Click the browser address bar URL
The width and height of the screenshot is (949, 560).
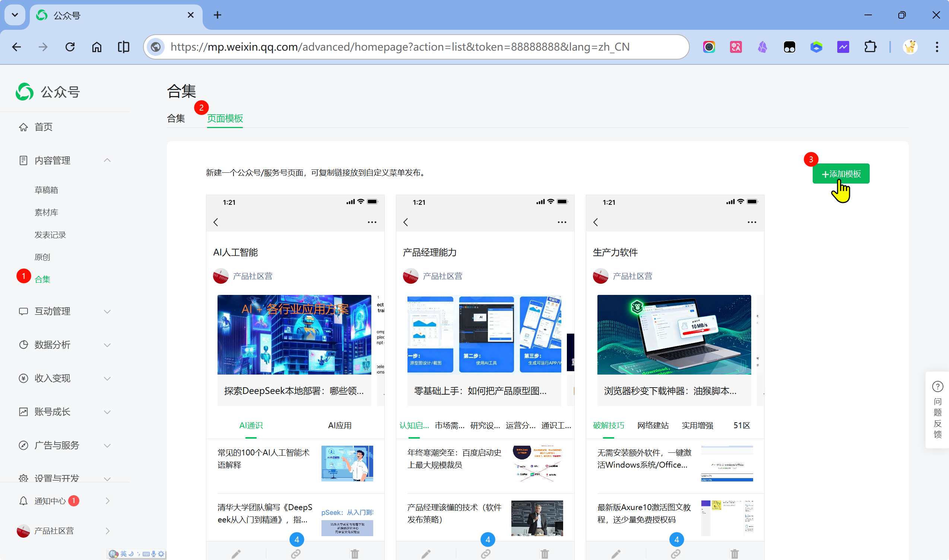click(400, 47)
